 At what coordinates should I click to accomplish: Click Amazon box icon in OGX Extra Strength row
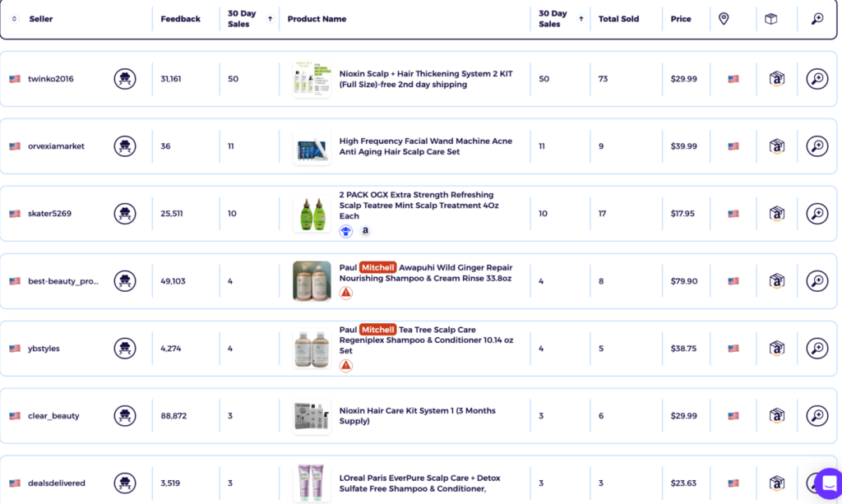[776, 214]
